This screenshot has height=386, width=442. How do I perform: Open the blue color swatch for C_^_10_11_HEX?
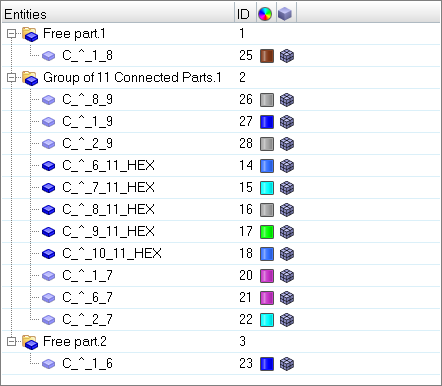coord(267,254)
